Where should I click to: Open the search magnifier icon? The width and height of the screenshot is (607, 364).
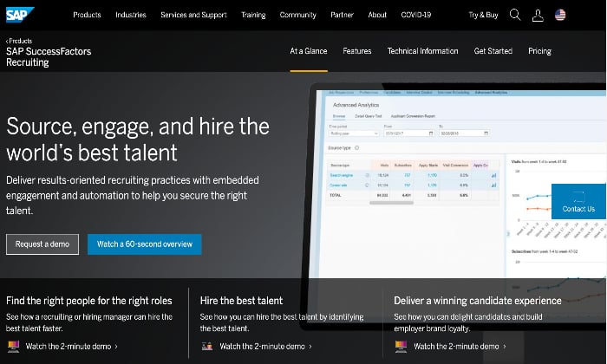[x=515, y=15]
